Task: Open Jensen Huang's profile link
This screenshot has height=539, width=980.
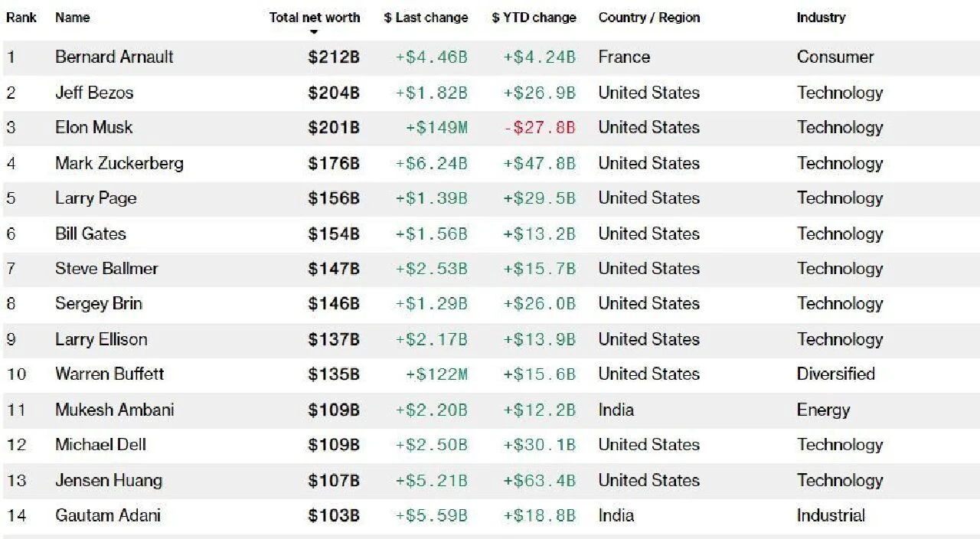Action: pos(109,481)
